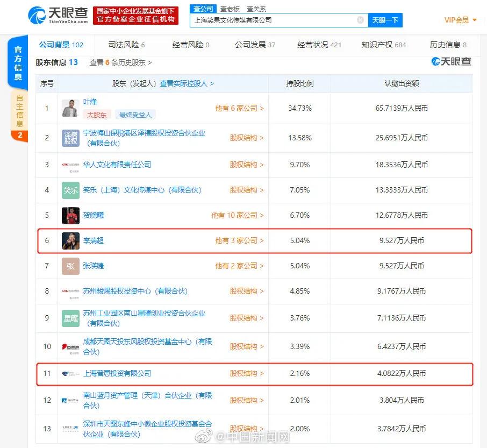The width and height of the screenshot is (487, 448).
Task: Open 查看实际控制人 details
Action: 185,83
